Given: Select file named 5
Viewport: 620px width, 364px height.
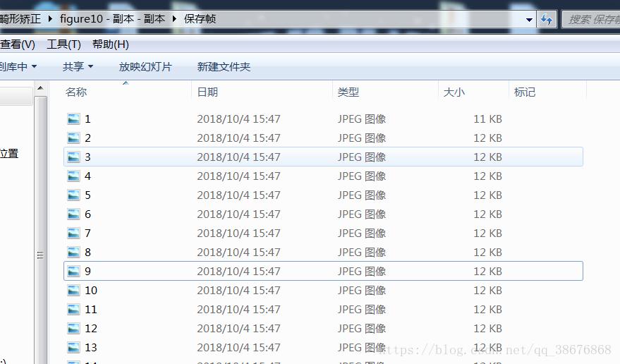Looking at the screenshot, I should click(87, 195).
